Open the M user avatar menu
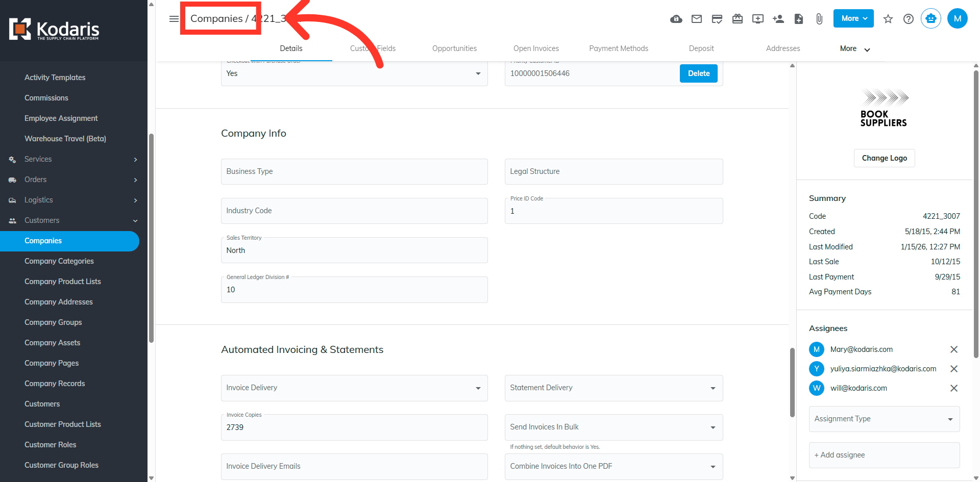Screen dimensions: 980x482 coord(958,18)
